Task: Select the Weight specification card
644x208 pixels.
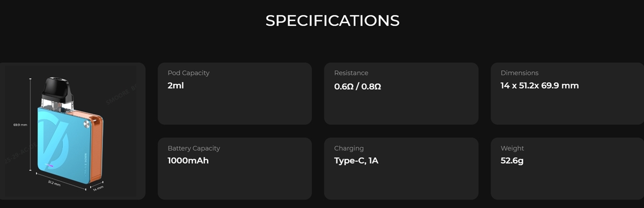Action: (x=567, y=169)
